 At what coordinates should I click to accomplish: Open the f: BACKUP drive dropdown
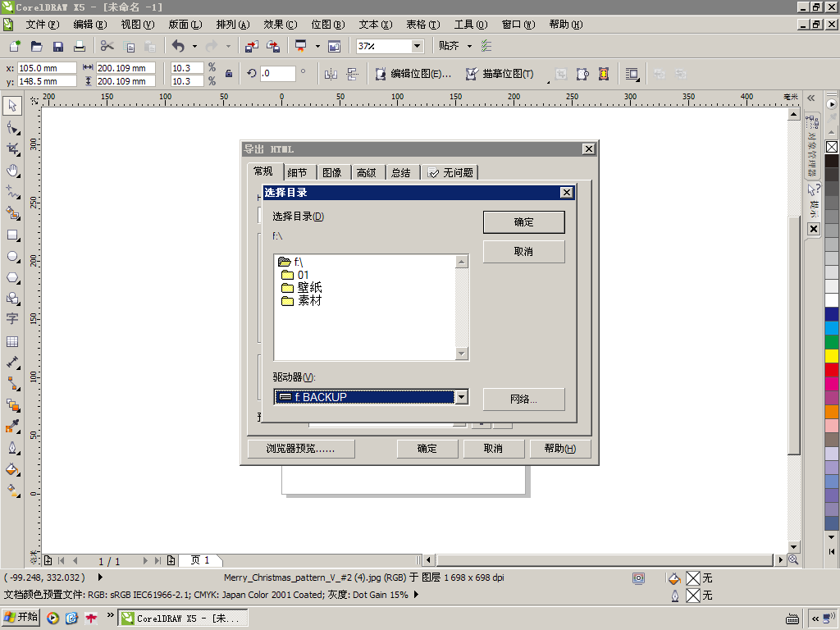pyautogui.click(x=461, y=397)
